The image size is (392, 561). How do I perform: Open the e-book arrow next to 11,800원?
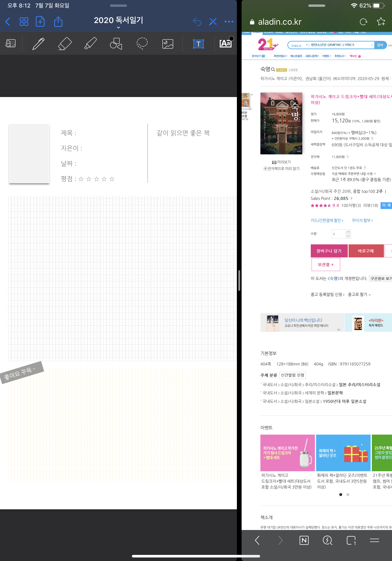point(348,157)
